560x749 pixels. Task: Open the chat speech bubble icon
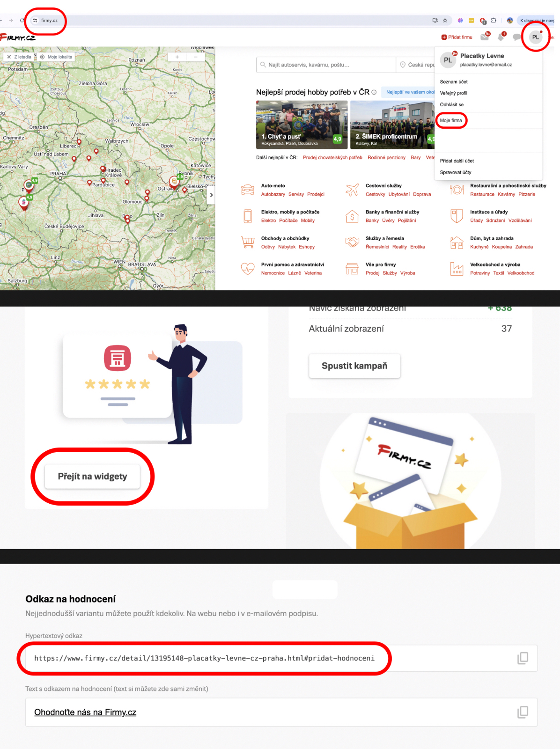pos(516,37)
